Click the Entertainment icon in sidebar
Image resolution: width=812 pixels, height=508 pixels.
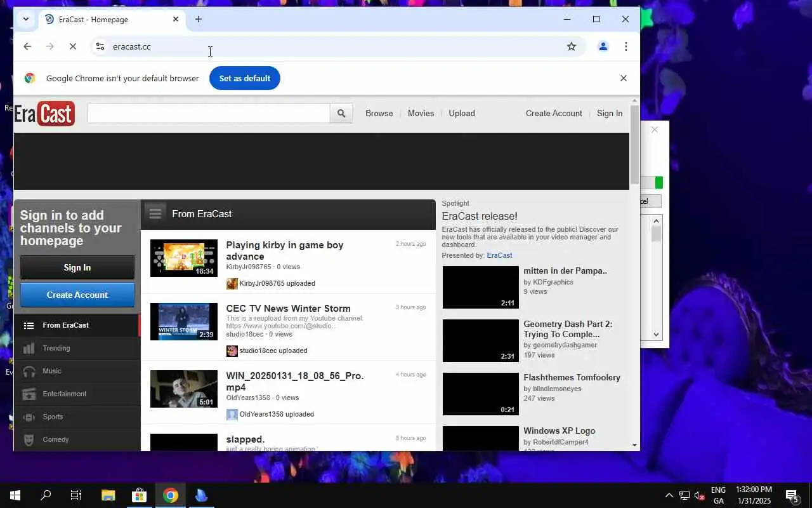[x=29, y=394]
